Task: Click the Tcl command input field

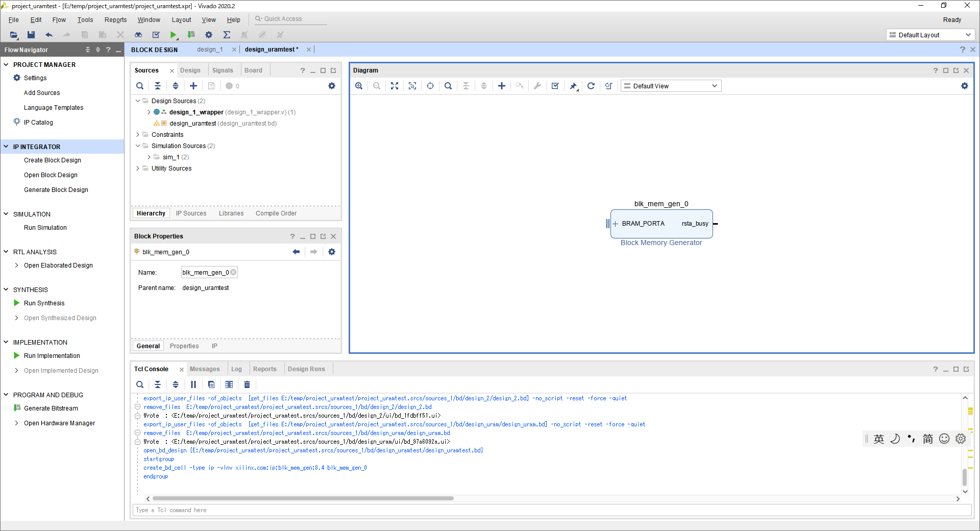Action: click(552, 510)
